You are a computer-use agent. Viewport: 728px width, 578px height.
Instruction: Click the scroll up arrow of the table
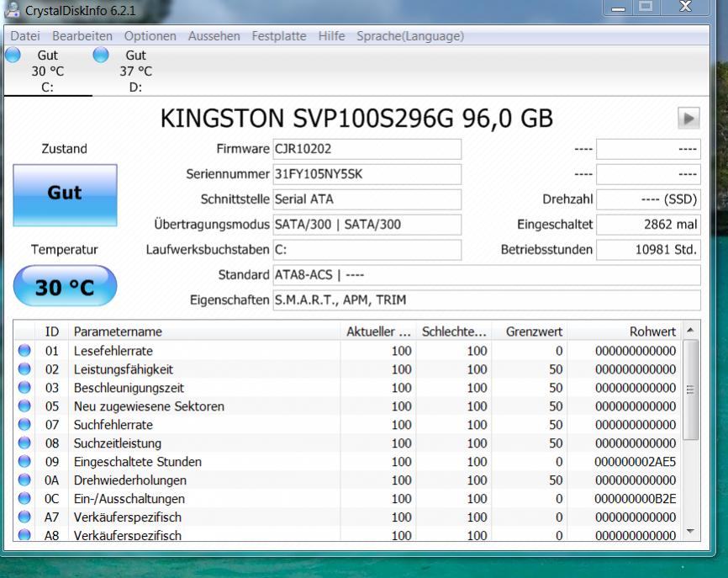690,331
